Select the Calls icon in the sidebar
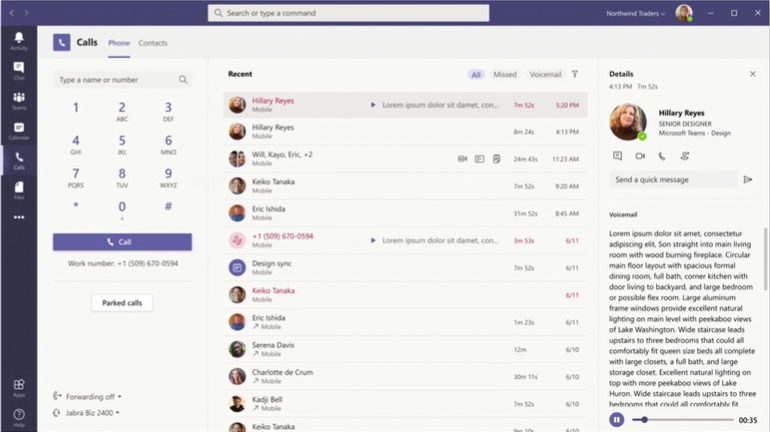This screenshot has width=770, height=432. pyautogui.click(x=19, y=161)
